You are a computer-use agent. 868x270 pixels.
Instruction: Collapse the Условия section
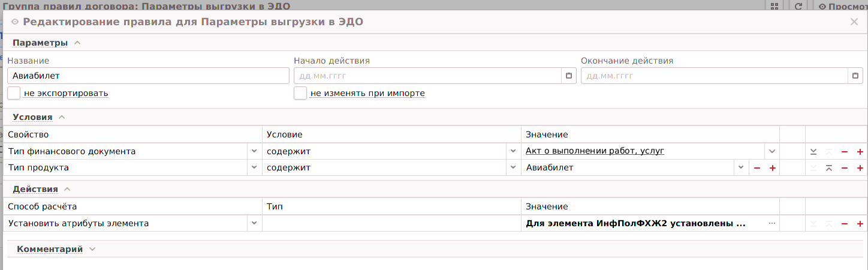pyautogui.click(x=62, y=117)
